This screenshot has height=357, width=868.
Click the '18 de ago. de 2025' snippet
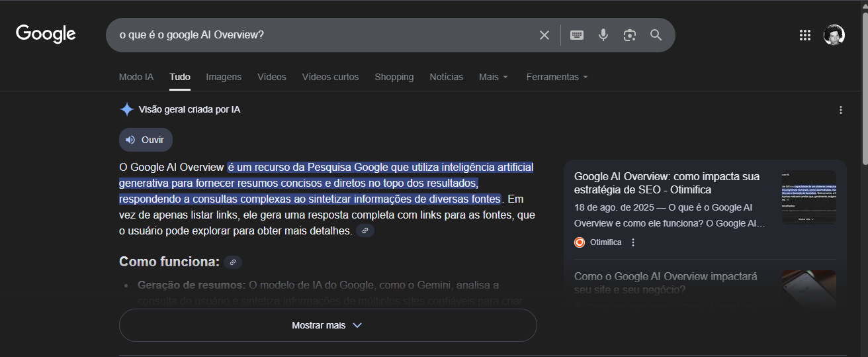point(615,207)
